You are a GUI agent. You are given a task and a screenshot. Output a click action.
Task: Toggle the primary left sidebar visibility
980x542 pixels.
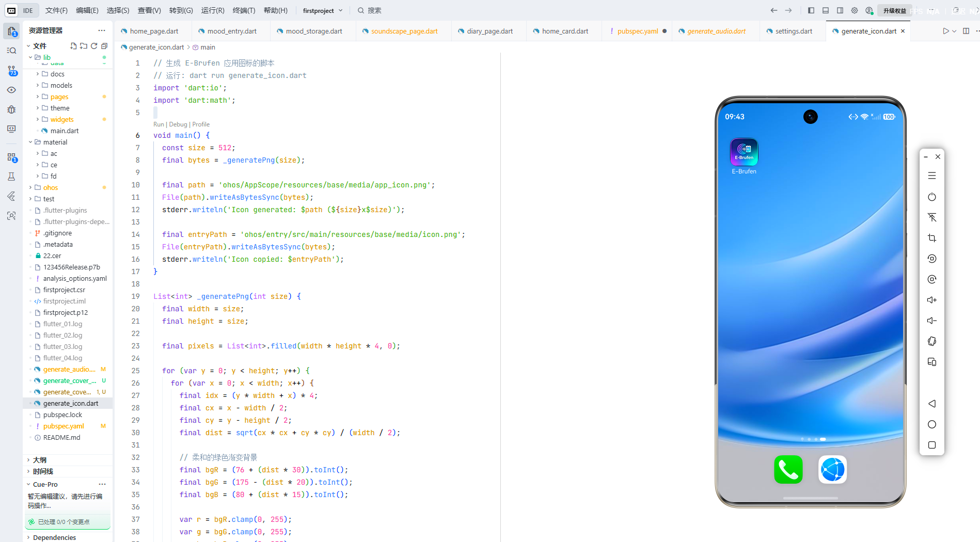(811, 10)
